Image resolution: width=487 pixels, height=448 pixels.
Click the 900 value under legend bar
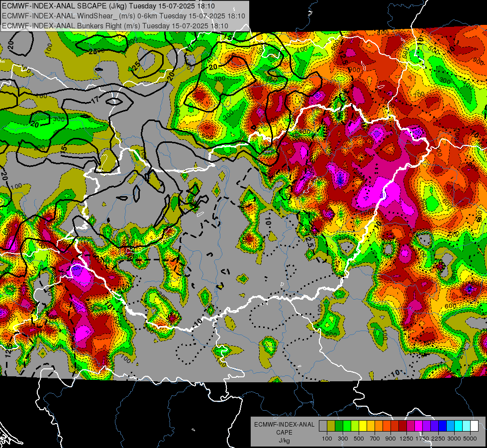[x=390, y=439]
